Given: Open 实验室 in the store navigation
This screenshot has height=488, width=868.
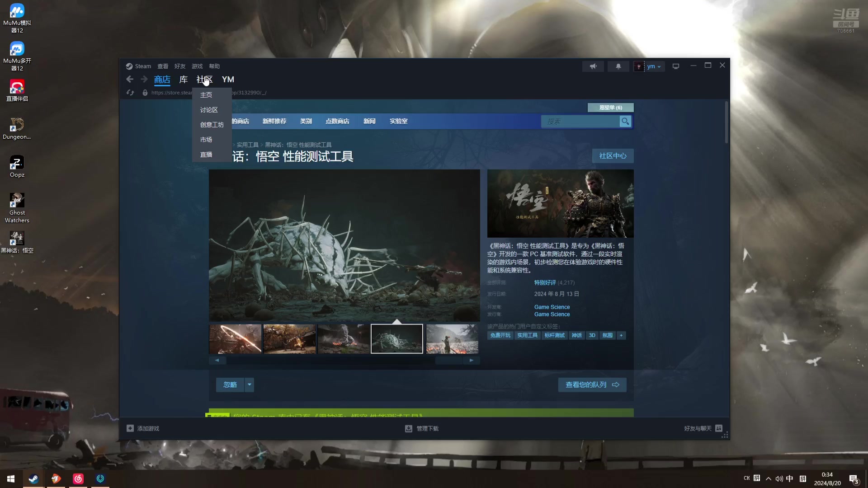Looking at the screenshot, I should (399, 121).
